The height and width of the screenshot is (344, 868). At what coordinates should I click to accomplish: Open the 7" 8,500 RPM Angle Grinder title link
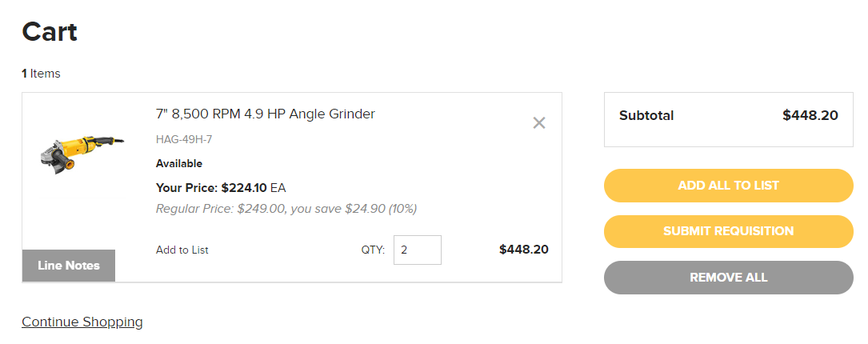point(265,114)
